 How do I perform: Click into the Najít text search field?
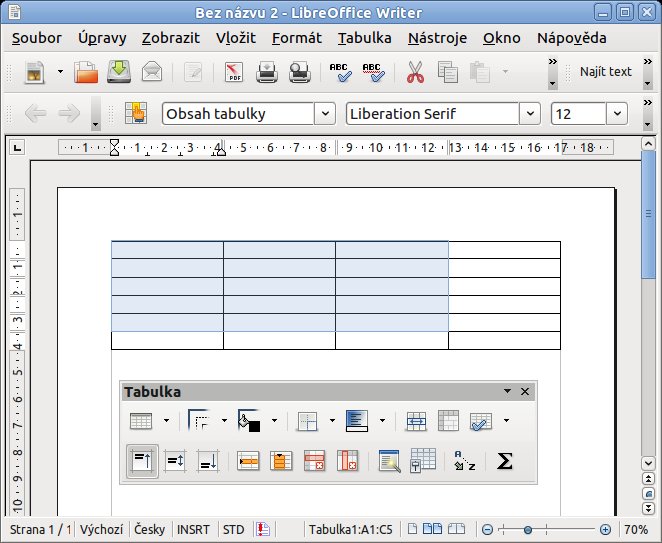pos(605,72)
